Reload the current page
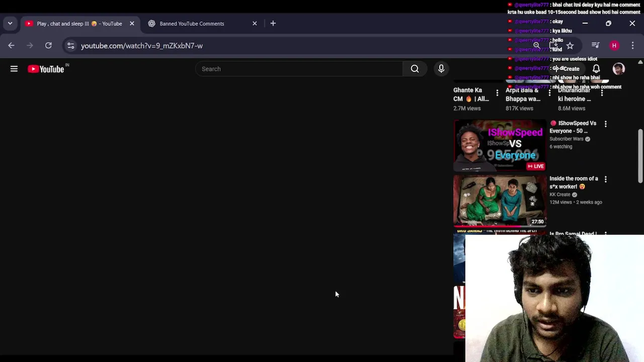 (48, 46)
